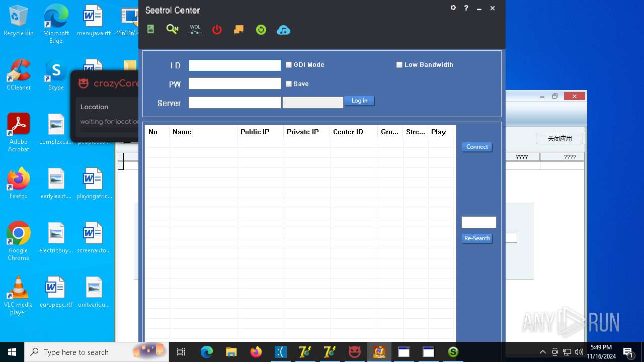Open earlyleast image file on desktop
Image resolution: width=644 pixels, height=362 pixels.
click(56, 184)
